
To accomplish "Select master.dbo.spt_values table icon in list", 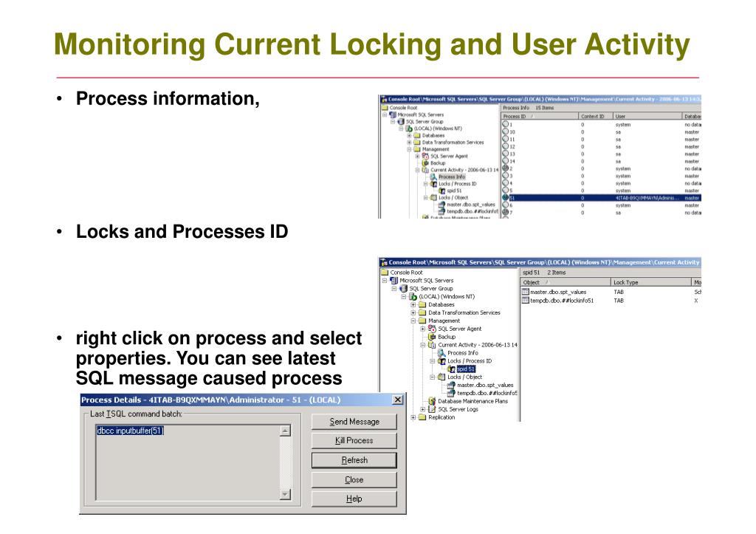I will (526, 292).
